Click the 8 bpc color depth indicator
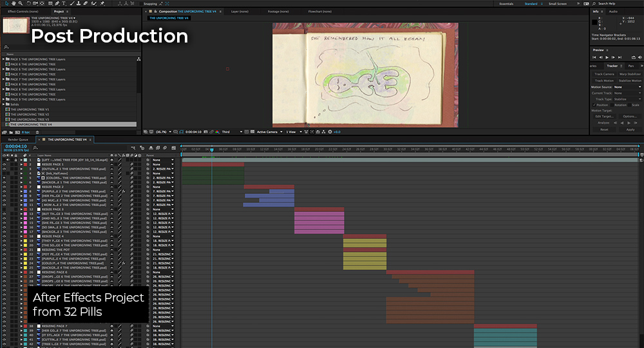Image resolution: width=644 pixels, height=348 pixels. (26, 132)
